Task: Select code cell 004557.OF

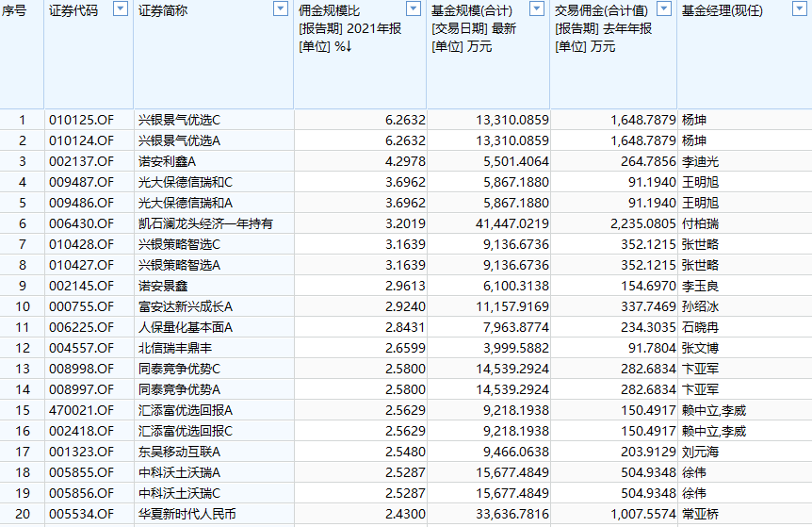Action: click(x=81, y=348)
